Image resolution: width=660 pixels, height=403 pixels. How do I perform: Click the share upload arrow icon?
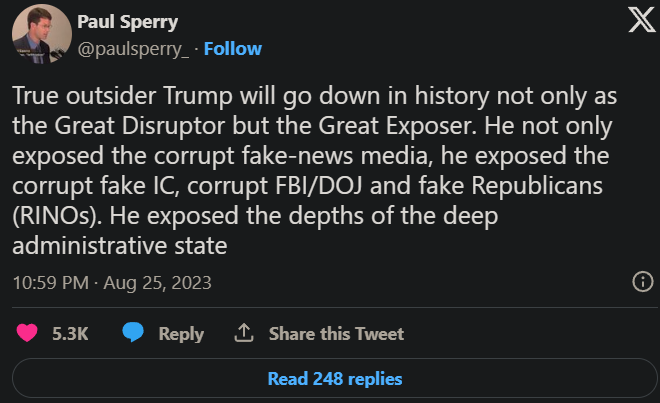[x=242, y=333]
